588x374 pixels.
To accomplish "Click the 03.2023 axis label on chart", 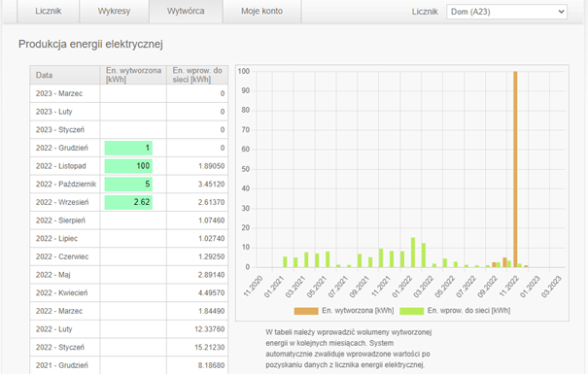I will [x=551, y=287].
